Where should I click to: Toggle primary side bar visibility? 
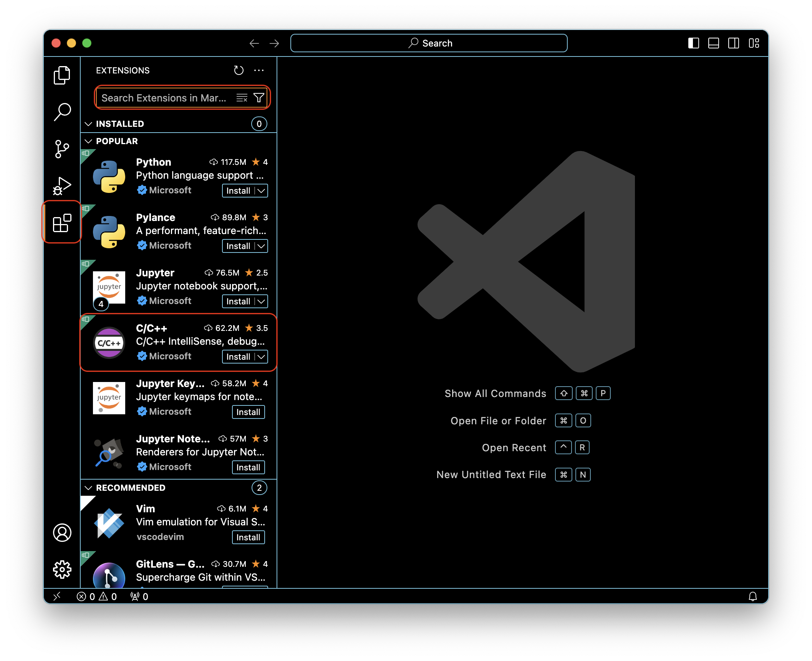tap(693, 43)
